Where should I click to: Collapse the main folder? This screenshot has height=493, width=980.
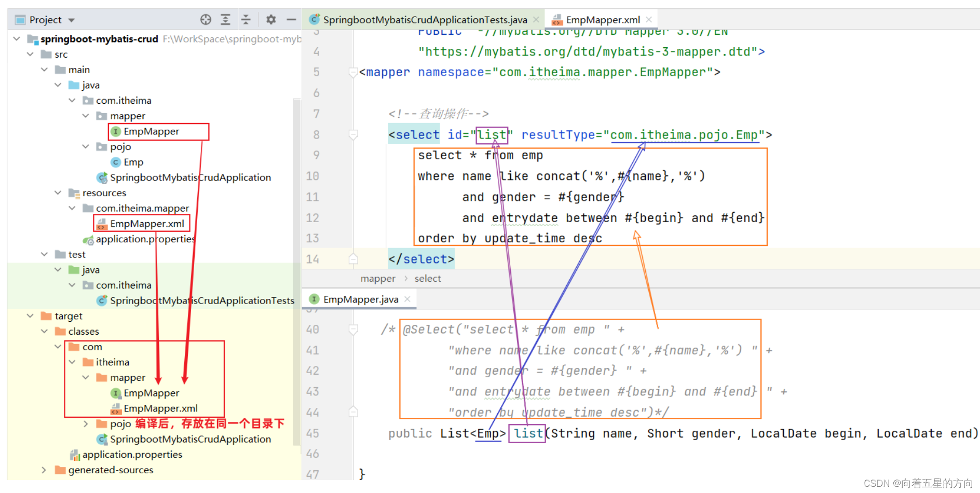coord(44,70)
